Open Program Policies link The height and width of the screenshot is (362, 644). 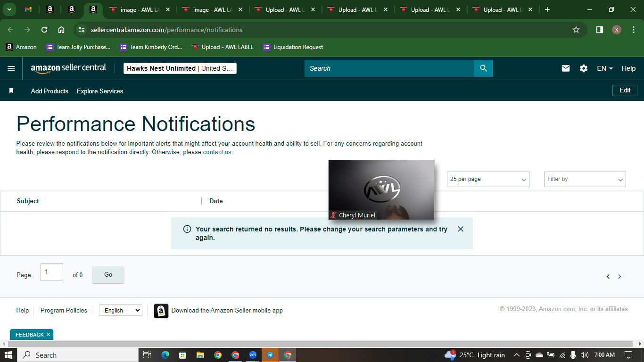tap(64, 310)
